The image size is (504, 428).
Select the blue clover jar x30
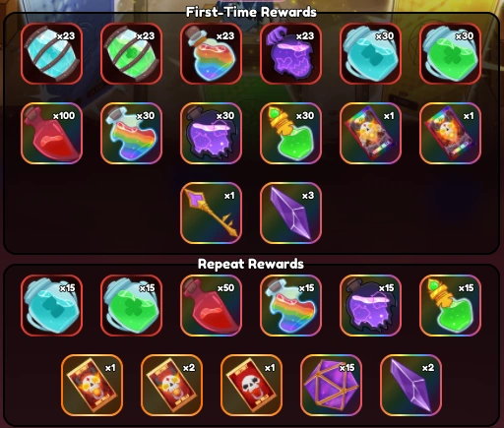(x=370, y=53)
